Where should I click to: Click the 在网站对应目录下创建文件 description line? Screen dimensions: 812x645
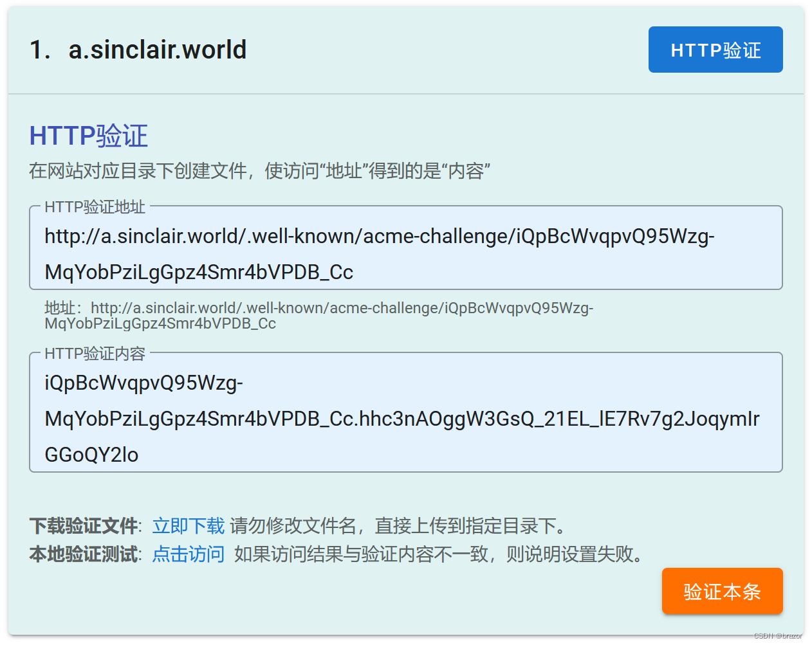(259, 171)
